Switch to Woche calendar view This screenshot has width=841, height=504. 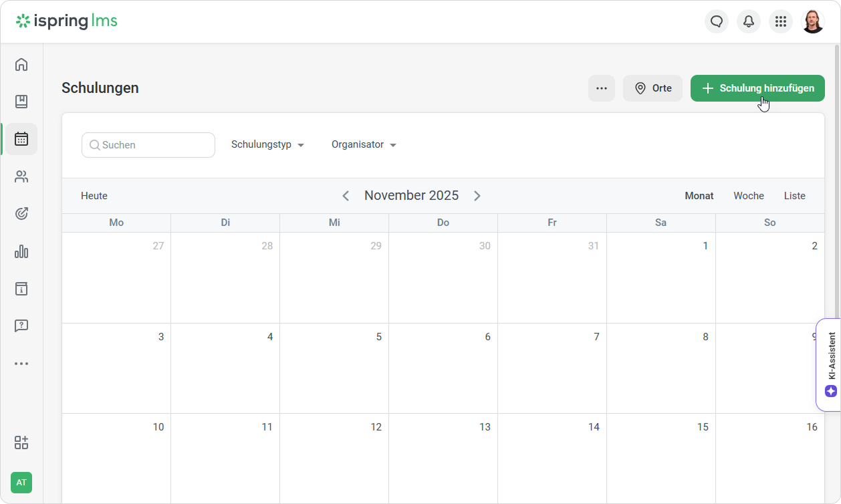click(x=748, y=196)
